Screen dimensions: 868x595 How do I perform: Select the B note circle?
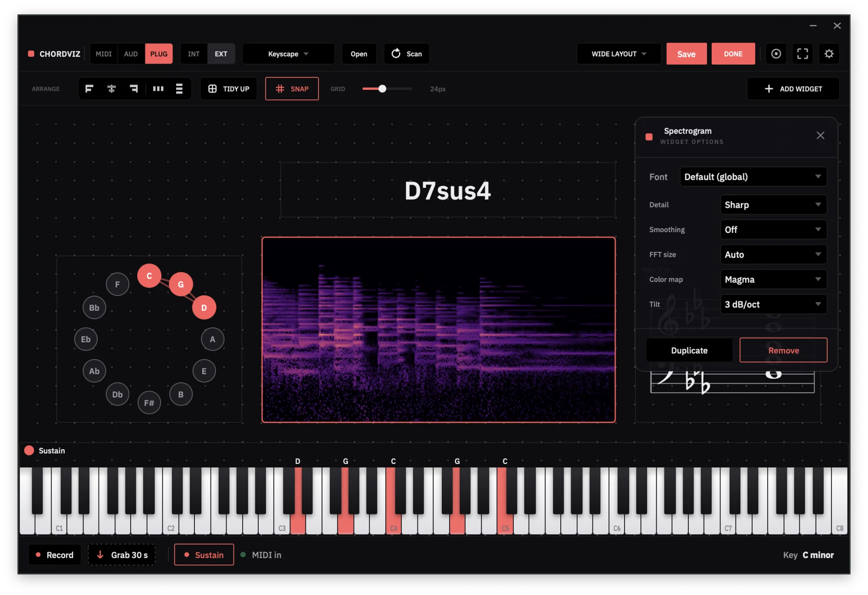tap(181, 394)
